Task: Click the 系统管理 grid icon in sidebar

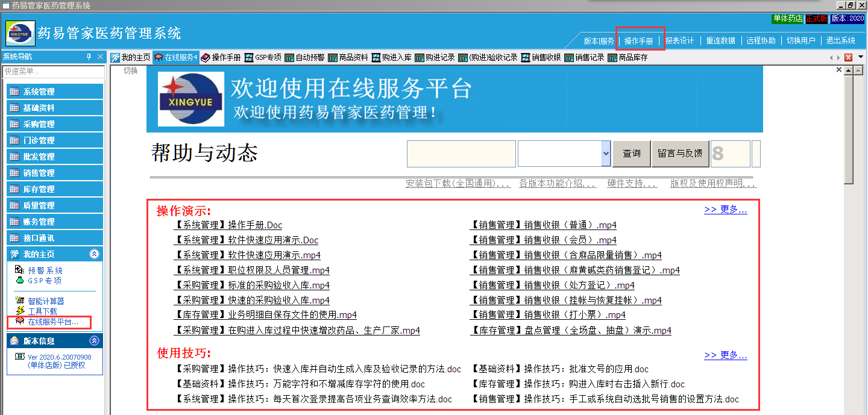Action: tap(14, 92)
